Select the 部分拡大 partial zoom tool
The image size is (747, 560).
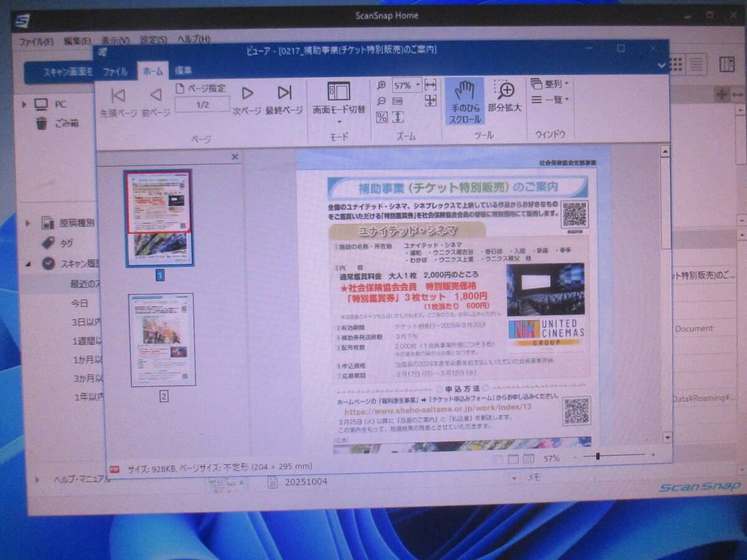tap(504, 96)
